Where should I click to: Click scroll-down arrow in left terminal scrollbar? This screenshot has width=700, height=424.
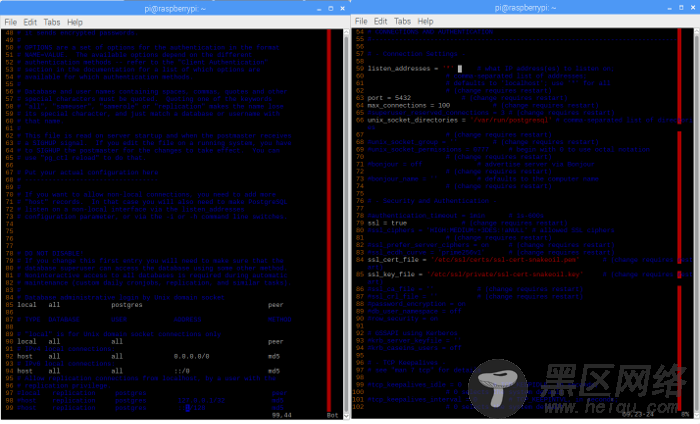tap(346, 416)
